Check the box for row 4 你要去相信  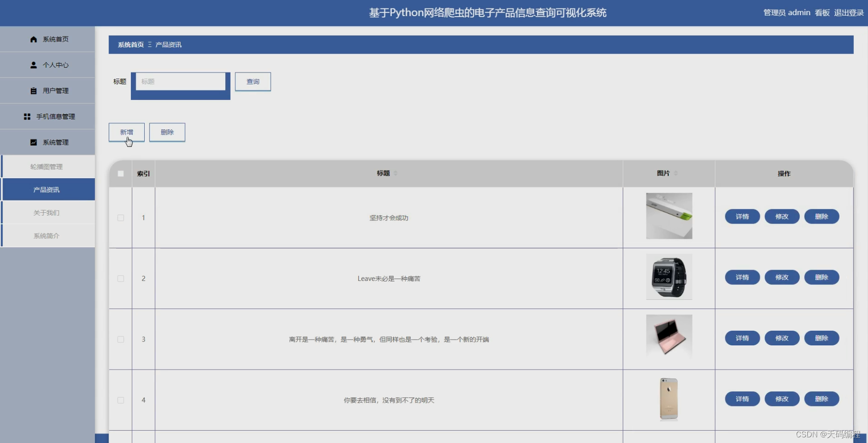120,400
